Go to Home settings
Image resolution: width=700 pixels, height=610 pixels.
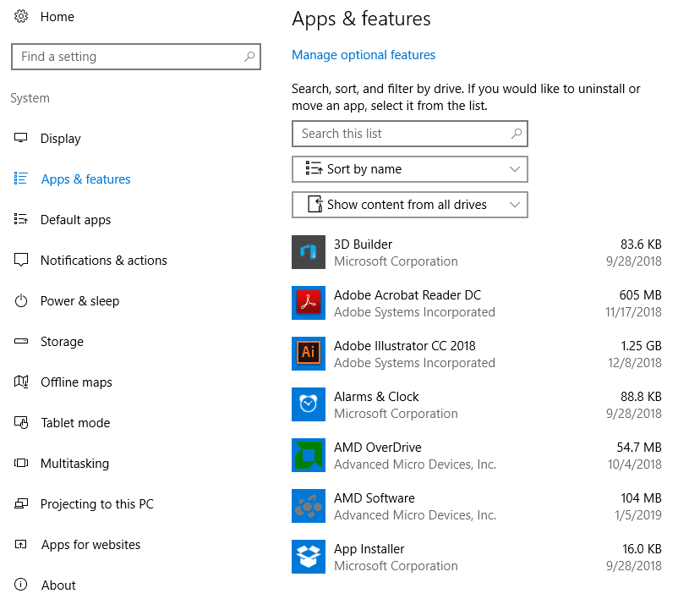pos(57,17)
